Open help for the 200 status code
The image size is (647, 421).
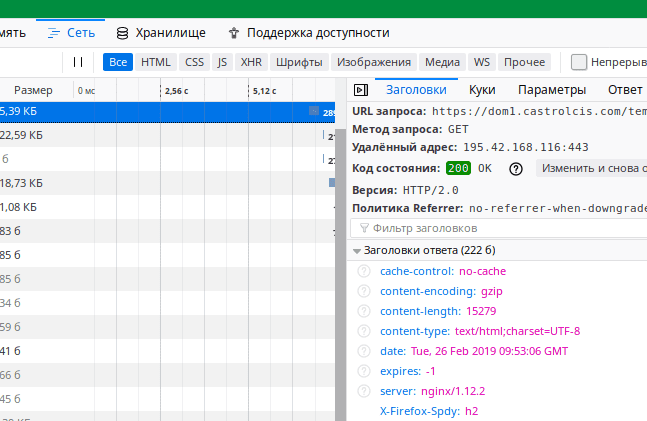point(516,168)
